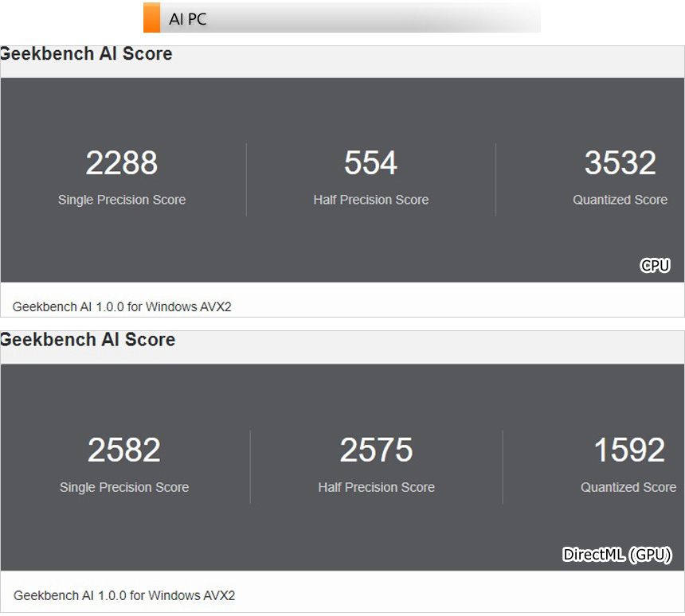This screenshot has height=616, width=685.
Task: Click Half Precision Score label in CPU panel
Action: coord(371,200)
